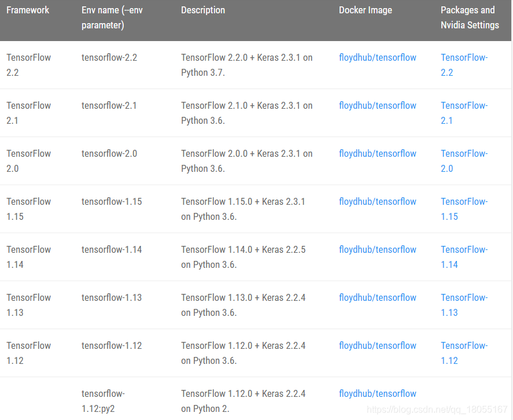
Task: Select the tensorflow-1.14 env name cell
Action: coord(112,250)
